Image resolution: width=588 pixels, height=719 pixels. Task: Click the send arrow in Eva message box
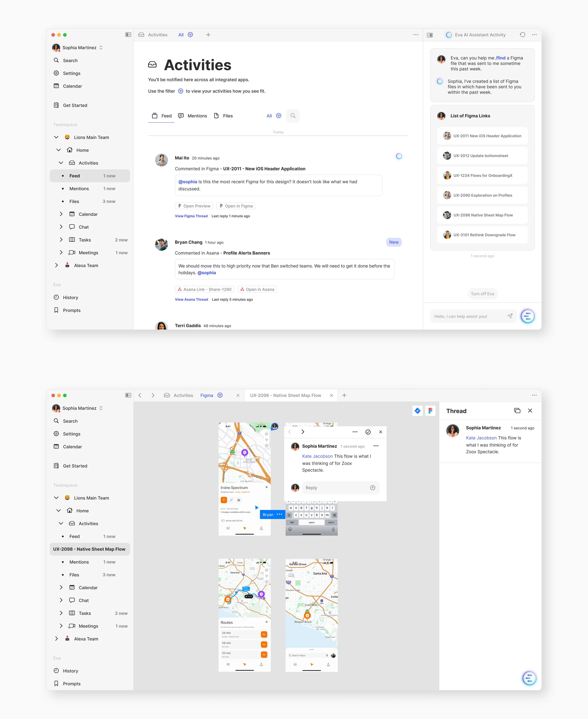[x=510, y=316]
